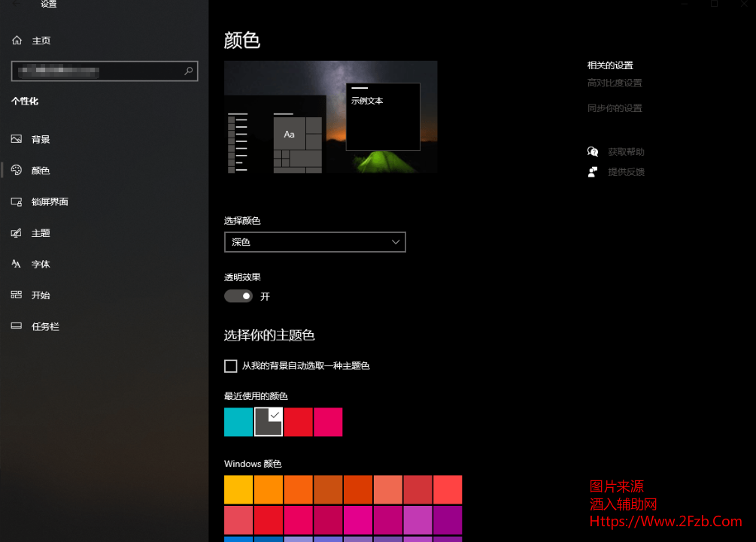Open 同步你的设置 link

[615, 108]
